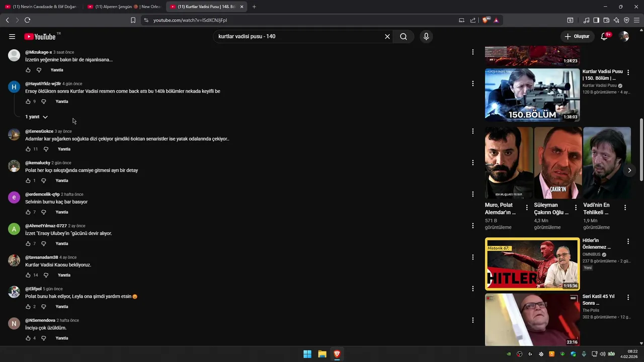Click the Oluştur create button

(577, 36)
